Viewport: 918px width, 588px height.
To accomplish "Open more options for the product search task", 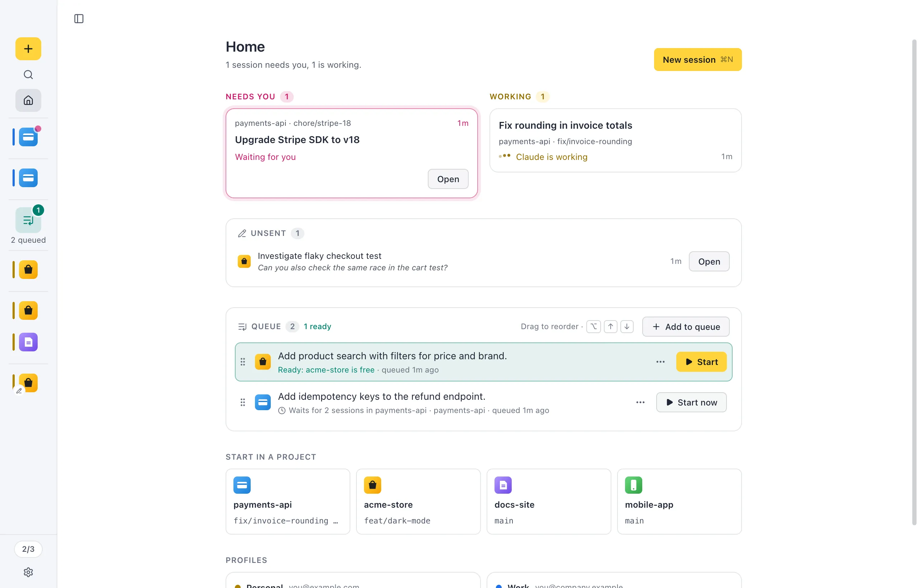I will tap(660, 362).
